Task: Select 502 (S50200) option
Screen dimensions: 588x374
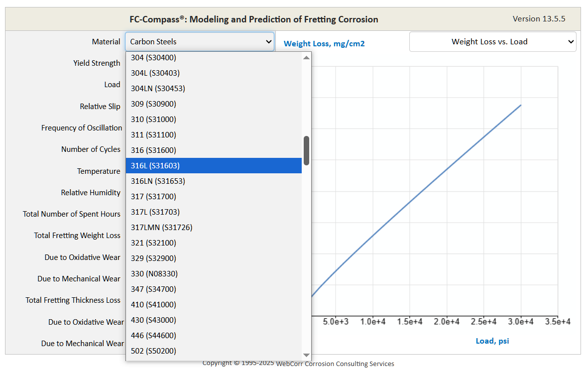Action: [214, 351]
